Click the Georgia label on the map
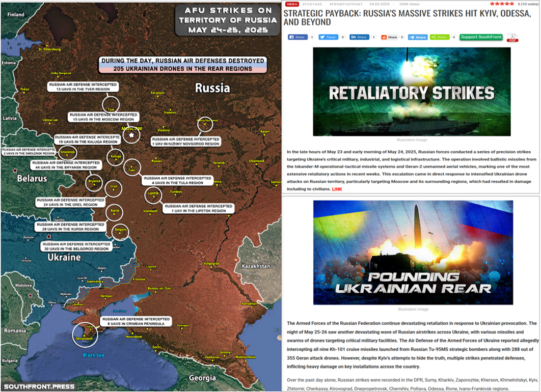 203,378
